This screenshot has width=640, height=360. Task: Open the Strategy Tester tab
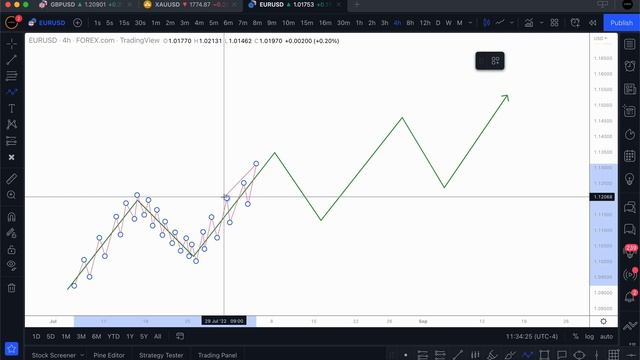click(161, 355)
